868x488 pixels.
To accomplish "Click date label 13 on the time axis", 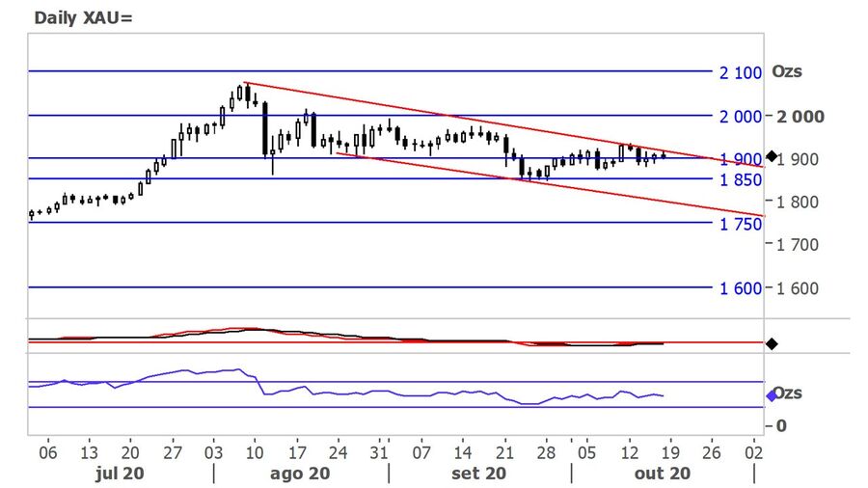I will pyautogui.click(x=89, y=452).
